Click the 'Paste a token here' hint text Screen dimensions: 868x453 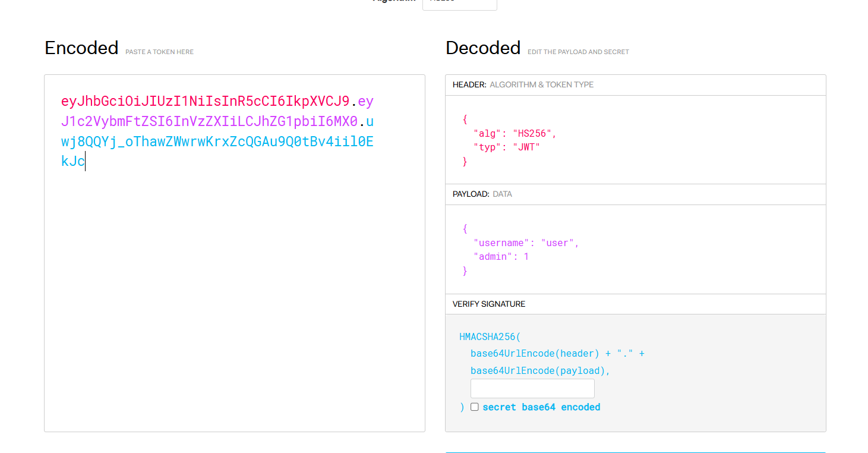[x=159, y=52]
